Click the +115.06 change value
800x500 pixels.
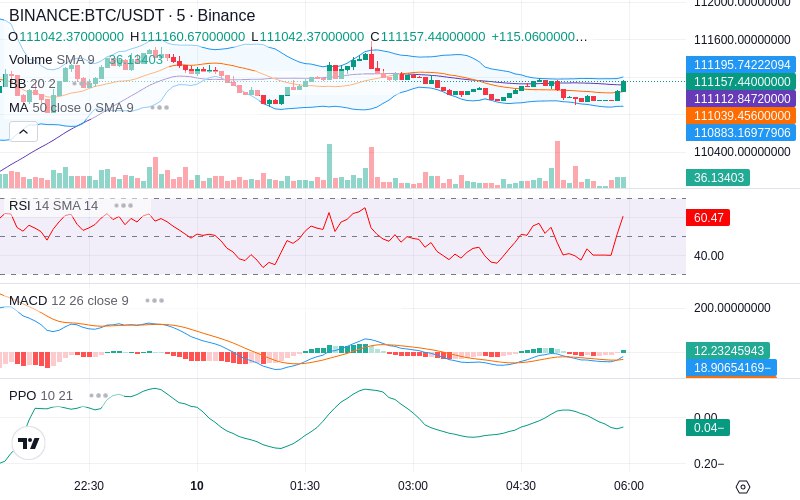tap(539, 37)
